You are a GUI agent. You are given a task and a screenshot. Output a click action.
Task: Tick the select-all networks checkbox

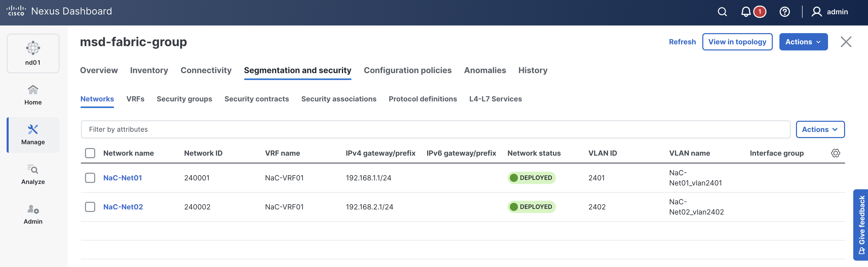tap(90, 153)
